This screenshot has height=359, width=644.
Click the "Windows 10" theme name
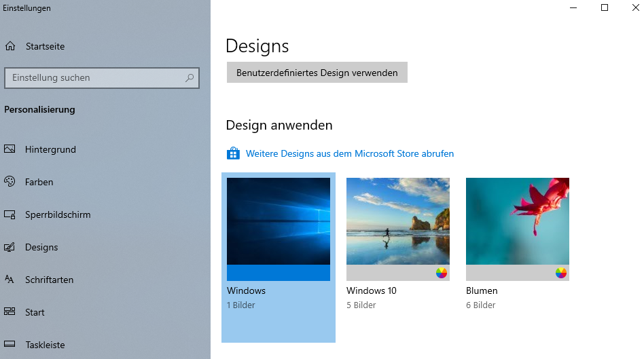372,290
